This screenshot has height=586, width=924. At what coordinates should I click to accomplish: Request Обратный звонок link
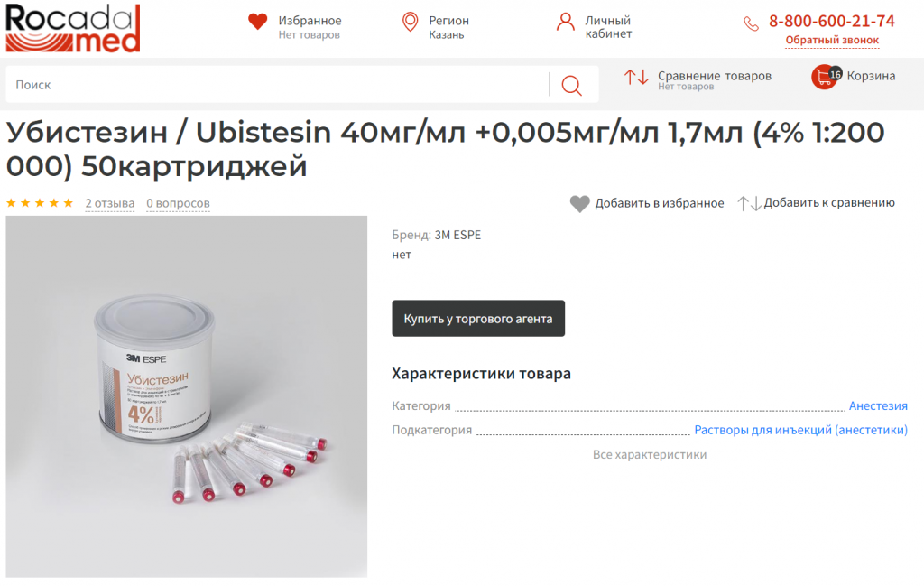[831, 40]
